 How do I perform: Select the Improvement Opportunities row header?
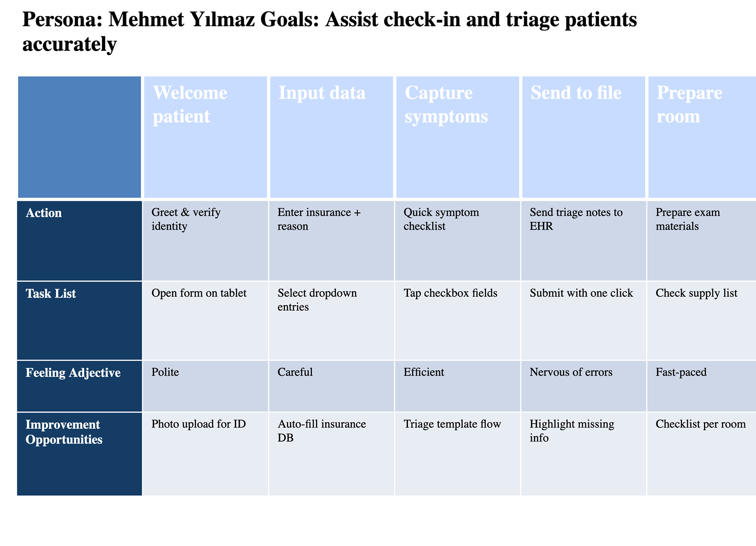point(80,454)
